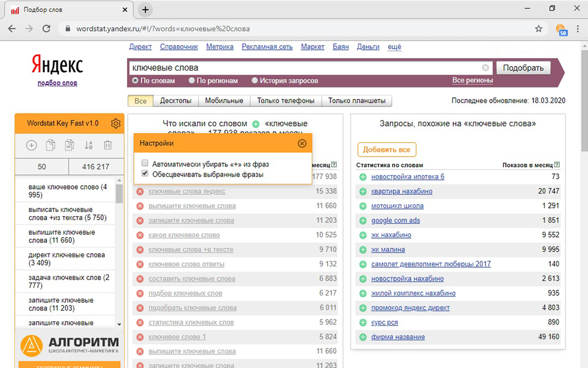Image resolution: width=588 pixels, height=368 pixels.
Task: Open 'подбор слов' link under Яндекс logo
Action: [x=57, y=83]
